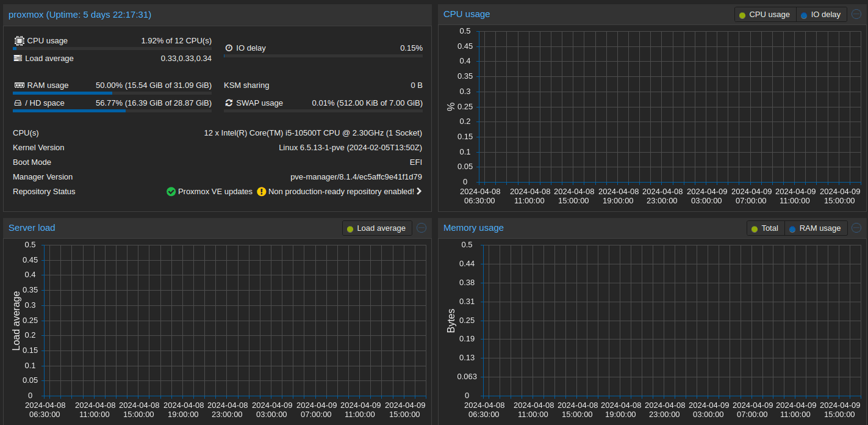Image resolution: width=868 pixels, height=425 pixels.
Task: Click the Boot Mode value EFI
Action: [x=416, y=162]
